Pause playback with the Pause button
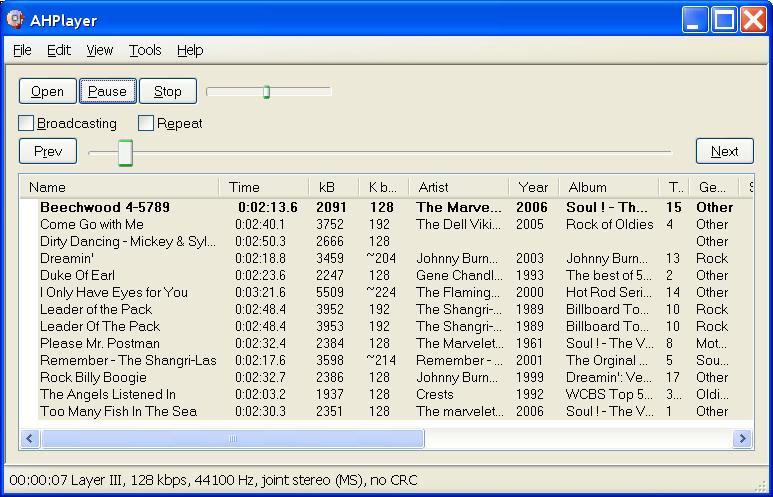The height and width of the screenshot is (497, 773). point(107,91)
